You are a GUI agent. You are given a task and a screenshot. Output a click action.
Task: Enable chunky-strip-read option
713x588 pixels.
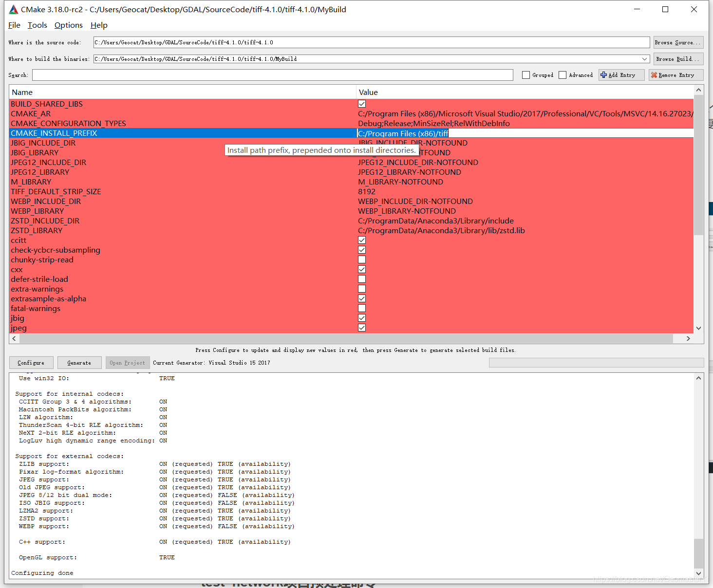pyautogui.click(x=362, y=259)
